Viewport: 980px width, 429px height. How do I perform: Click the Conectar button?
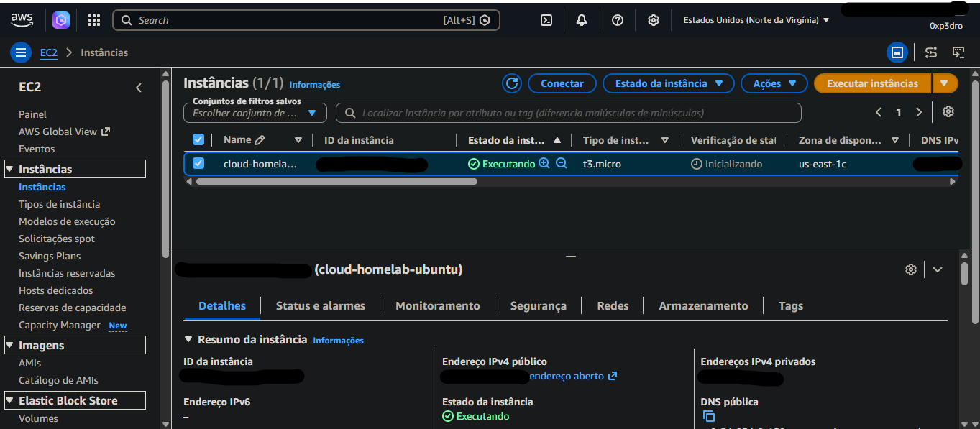click(x=562, y=83)
